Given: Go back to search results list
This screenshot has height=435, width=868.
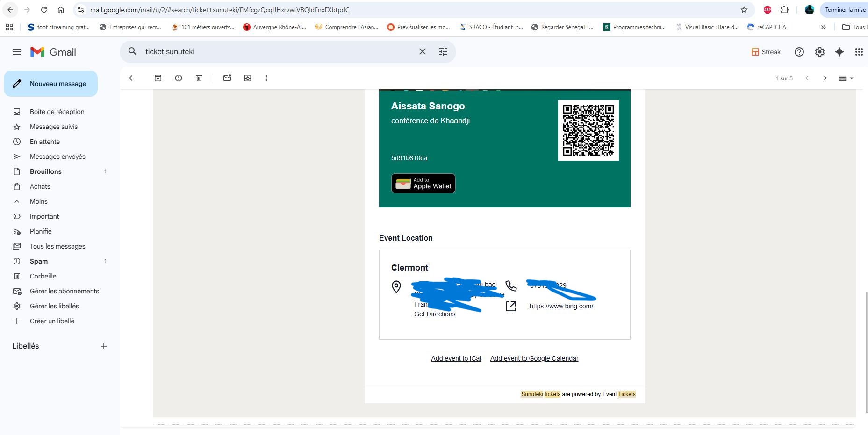Looking at the screenshot, I should pyautogui.click(x=132, y=78).
